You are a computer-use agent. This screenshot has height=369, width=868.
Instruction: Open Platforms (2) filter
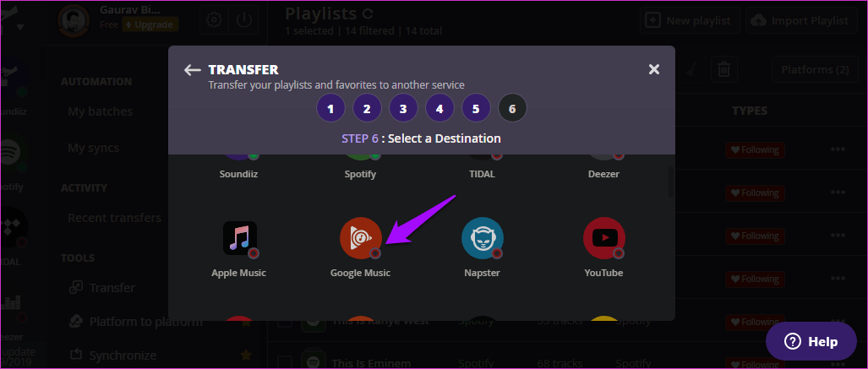[x=815, y=70]
